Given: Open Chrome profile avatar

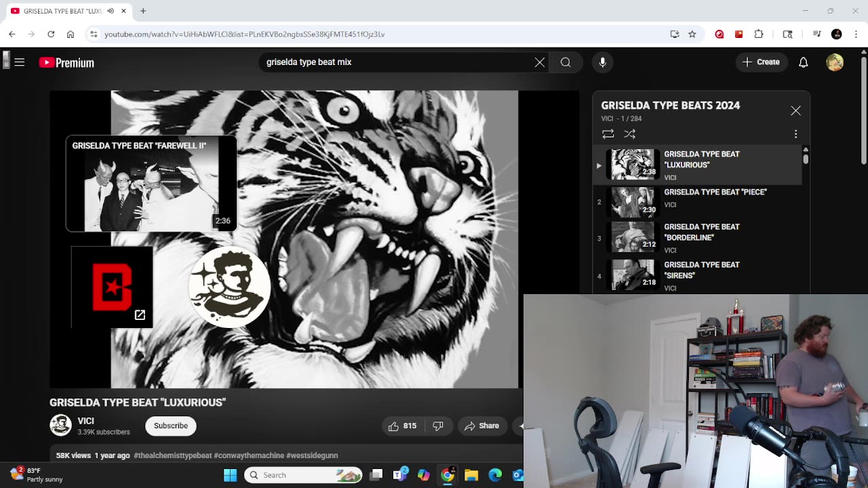Looking at the screenshot, I should (x=837, y=34).
